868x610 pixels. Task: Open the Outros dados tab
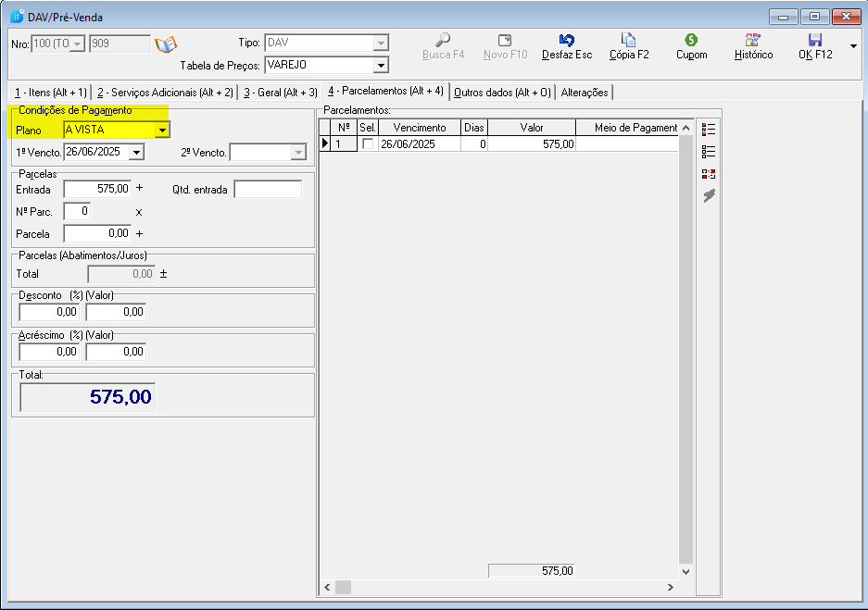[502, 93]
